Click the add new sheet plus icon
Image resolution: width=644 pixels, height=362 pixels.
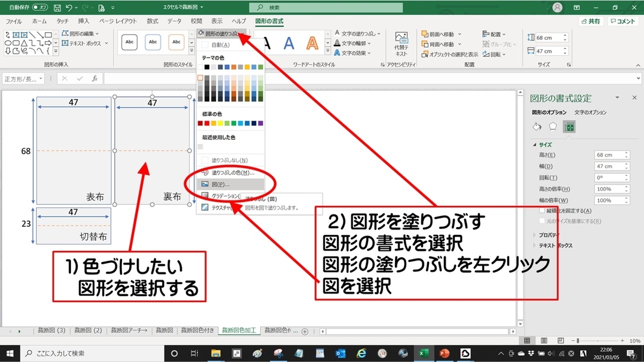[305, 331]
